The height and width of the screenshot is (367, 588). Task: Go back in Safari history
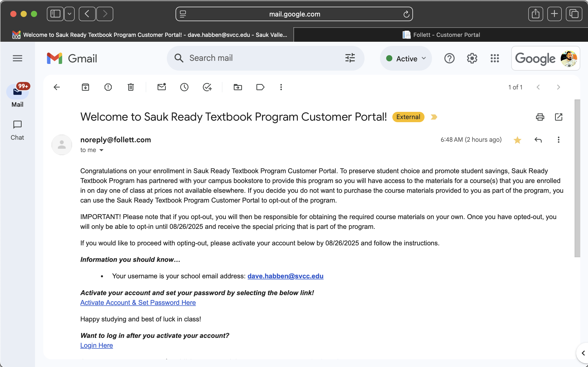[87, 14]
